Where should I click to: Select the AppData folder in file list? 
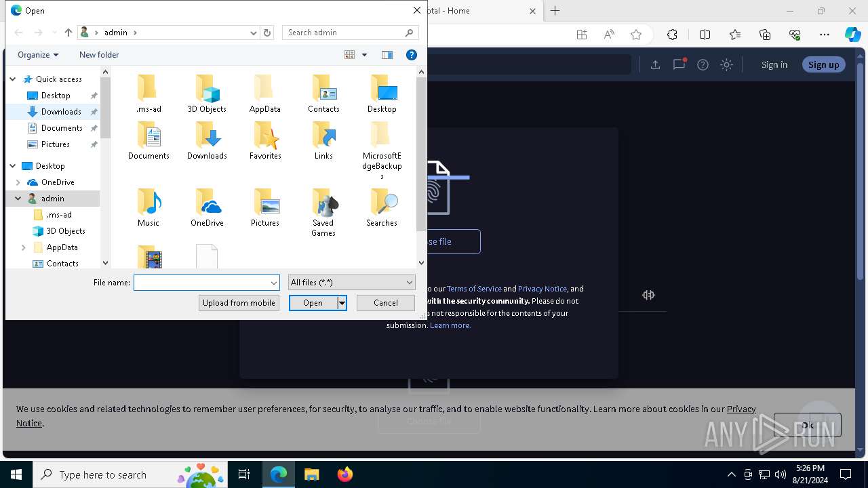(264, 94)
